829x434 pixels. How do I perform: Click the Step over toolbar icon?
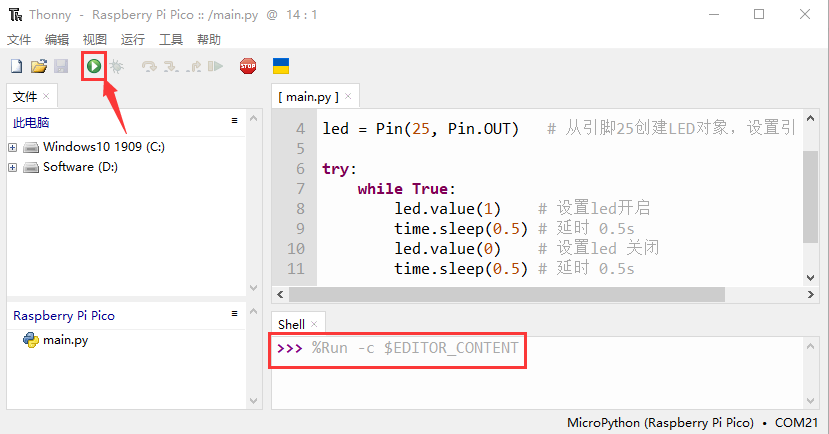pyautogui.click(x=149, y=66)
